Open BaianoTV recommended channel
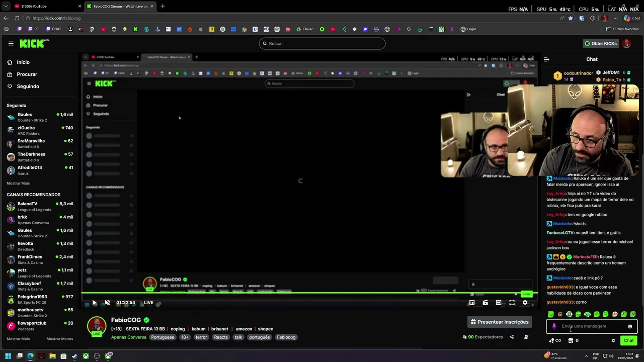Screen dimensions: 644x362 [x=40, y=207]
